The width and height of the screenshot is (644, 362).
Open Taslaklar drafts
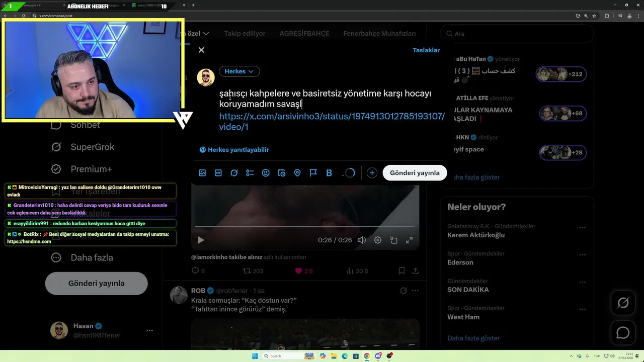(426, 50)
